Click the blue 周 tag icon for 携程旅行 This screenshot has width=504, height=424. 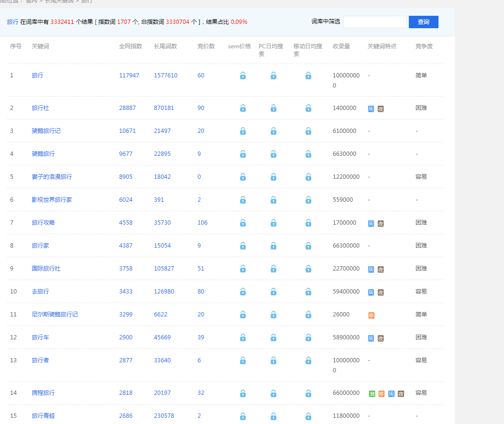click(391, 394)
